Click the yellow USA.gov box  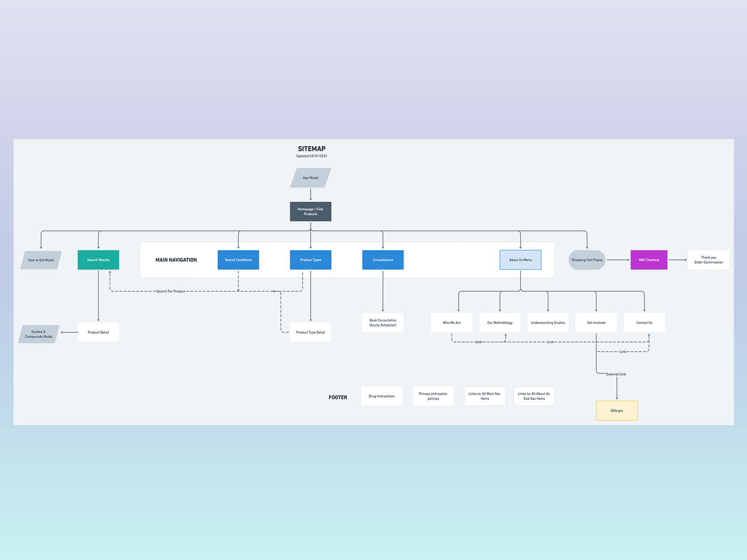(617, 411)
